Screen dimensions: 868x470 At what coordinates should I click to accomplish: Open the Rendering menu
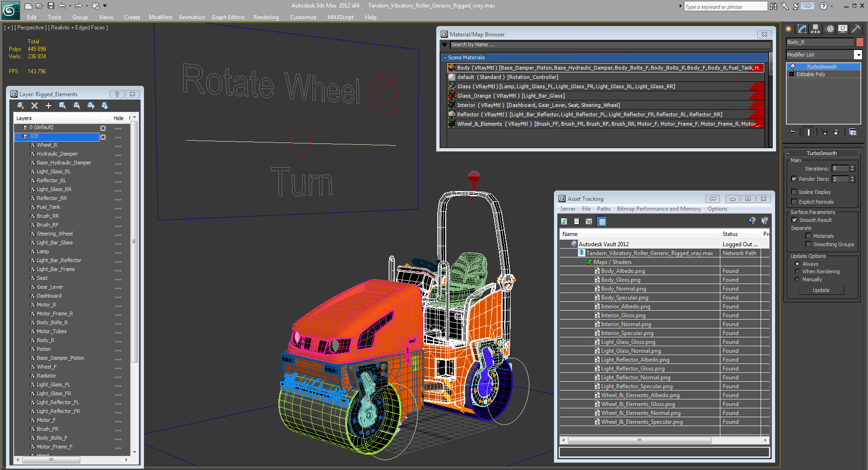point(266,17)
